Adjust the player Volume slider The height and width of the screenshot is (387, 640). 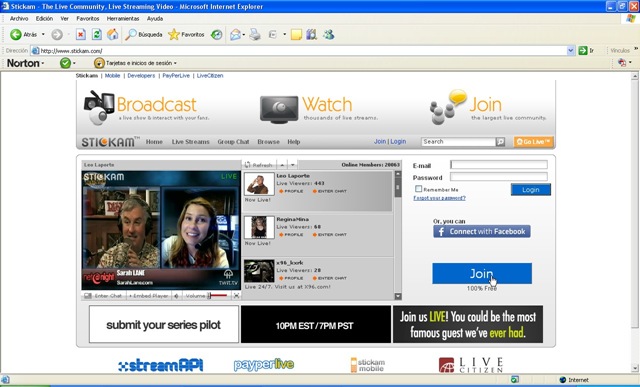point(217,296)
